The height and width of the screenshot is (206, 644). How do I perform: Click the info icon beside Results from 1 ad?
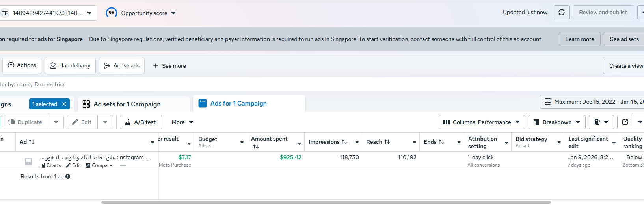[x=68, y=176]
